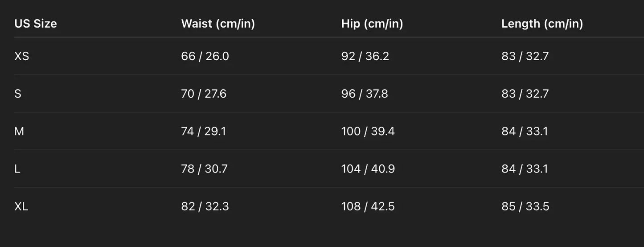Select the M size row label
Screen dimensions: 644x247
pos(19,131)
